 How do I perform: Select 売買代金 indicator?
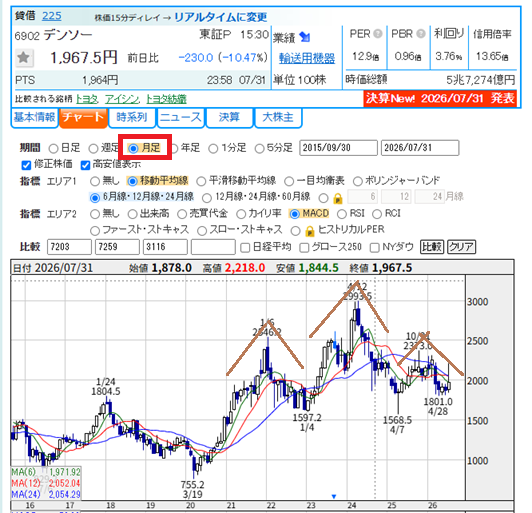[x=182, y=214]
